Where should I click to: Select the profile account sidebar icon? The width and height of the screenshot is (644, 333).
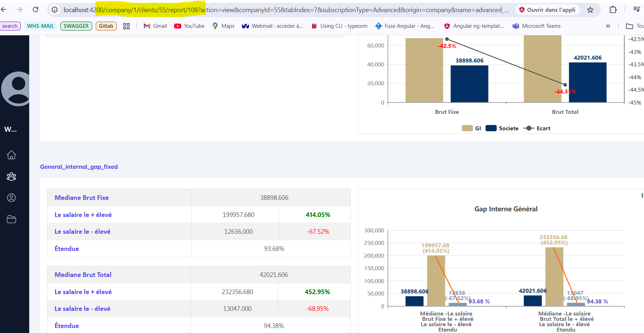pos(11,198)
